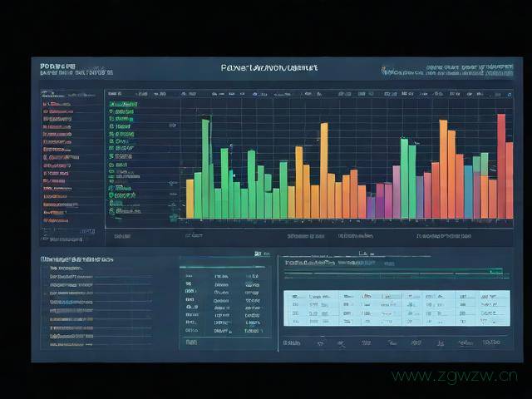Click the green progress bar above the light-blue table
Viewport: 532px width, 399px height.
pos(395,272)
